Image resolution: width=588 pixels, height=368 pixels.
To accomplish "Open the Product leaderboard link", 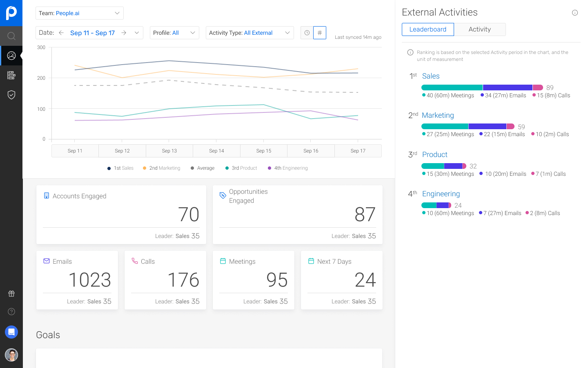I will coord(435,155).
